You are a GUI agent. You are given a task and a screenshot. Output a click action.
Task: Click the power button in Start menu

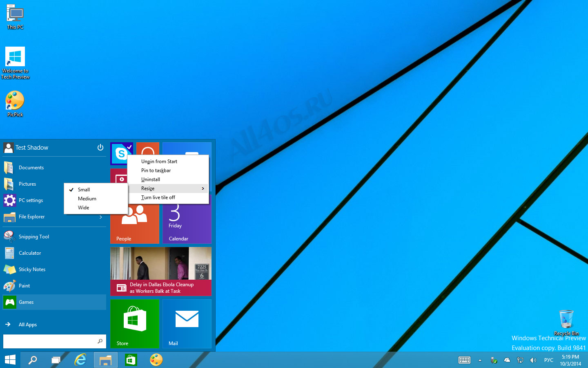click(100, 147)
